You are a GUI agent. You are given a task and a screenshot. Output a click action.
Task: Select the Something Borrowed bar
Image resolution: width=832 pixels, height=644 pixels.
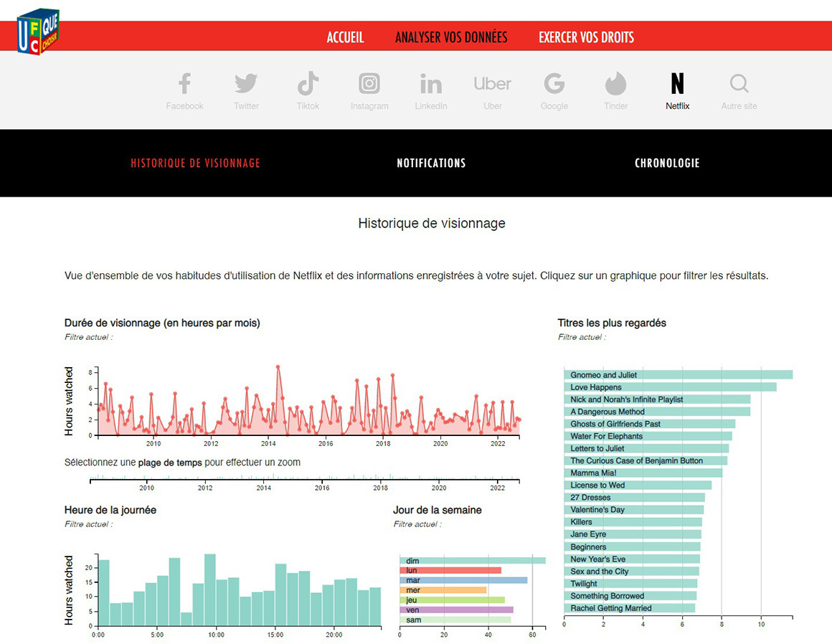[630, 596]
